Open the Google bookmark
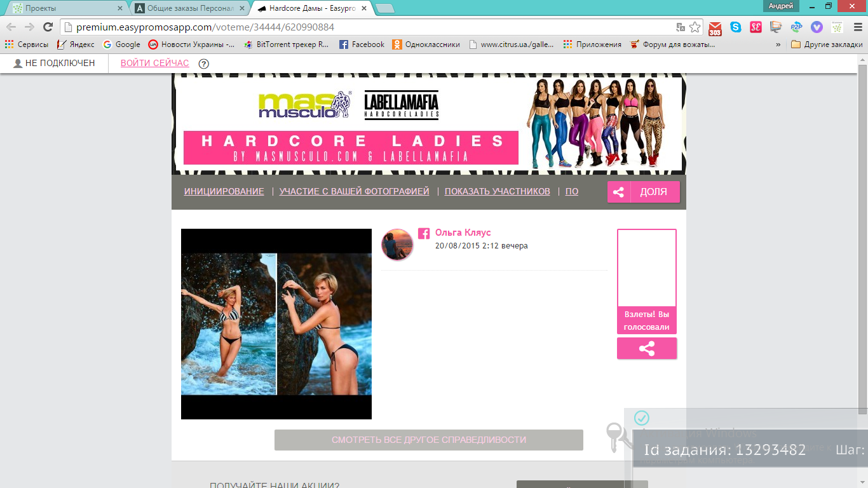 122,44
